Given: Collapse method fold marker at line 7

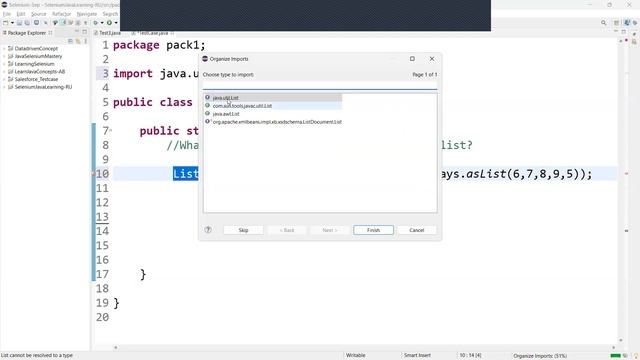Looking at the screenshot, I should tap(111, 131).
